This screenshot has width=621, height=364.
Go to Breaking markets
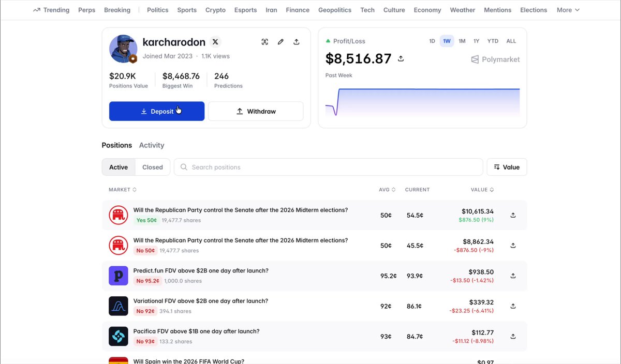tap(117, 10)
